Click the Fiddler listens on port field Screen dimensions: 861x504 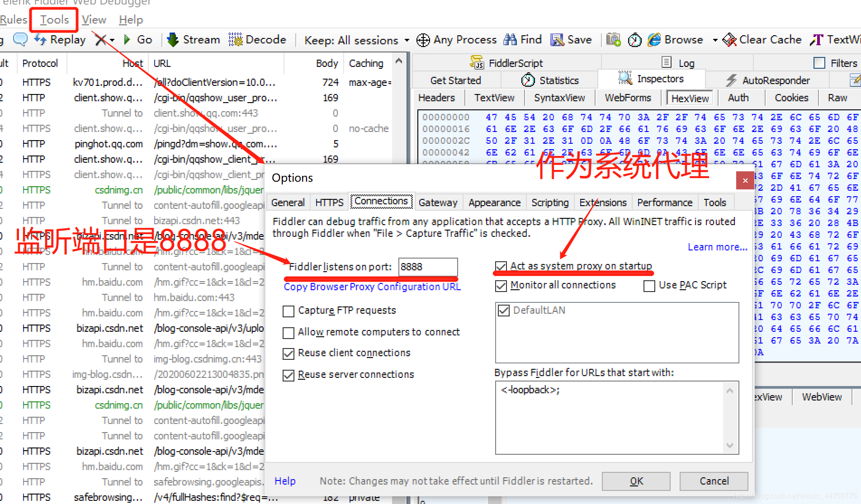tap(428, 267)
